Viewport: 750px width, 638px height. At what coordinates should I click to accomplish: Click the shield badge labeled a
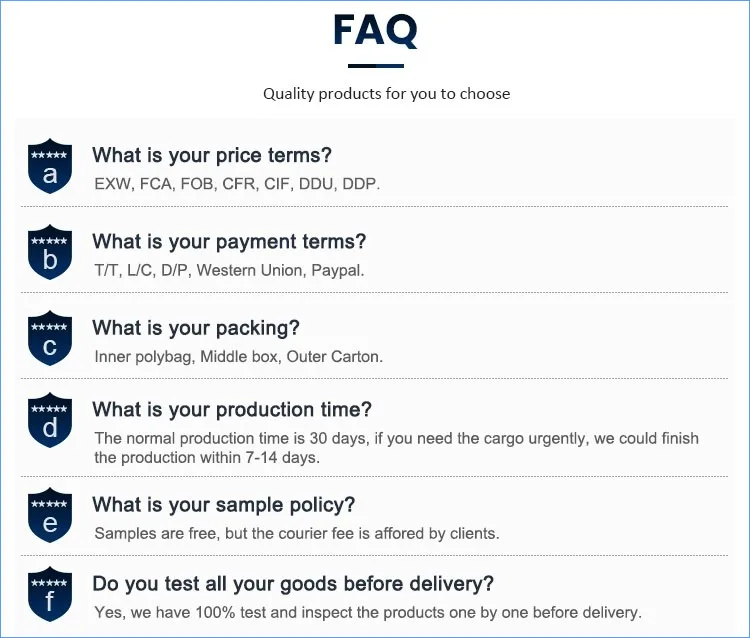pos(50,167)
